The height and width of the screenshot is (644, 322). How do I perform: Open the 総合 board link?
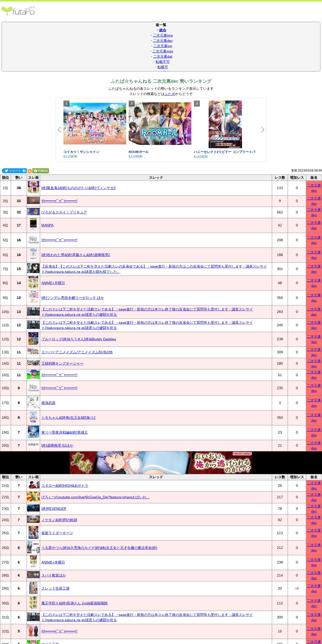point(163,30)
